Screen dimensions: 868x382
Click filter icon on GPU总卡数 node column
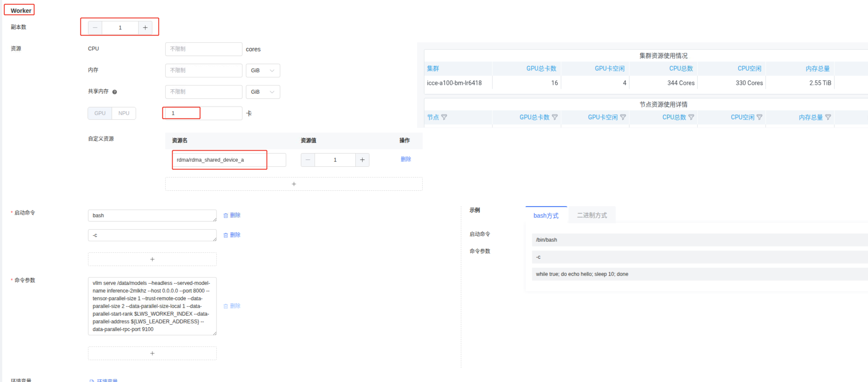(x=555, y=117)
